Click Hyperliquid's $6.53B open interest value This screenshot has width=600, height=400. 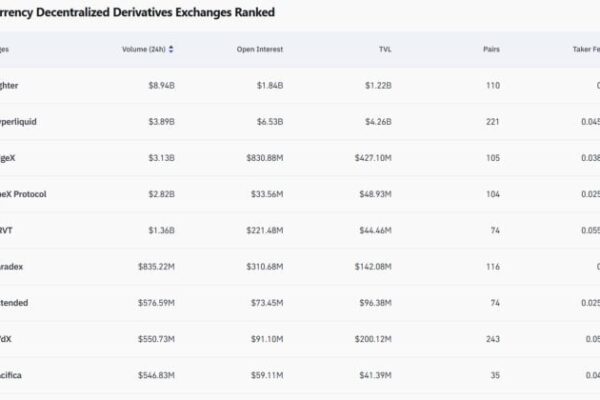267,121
